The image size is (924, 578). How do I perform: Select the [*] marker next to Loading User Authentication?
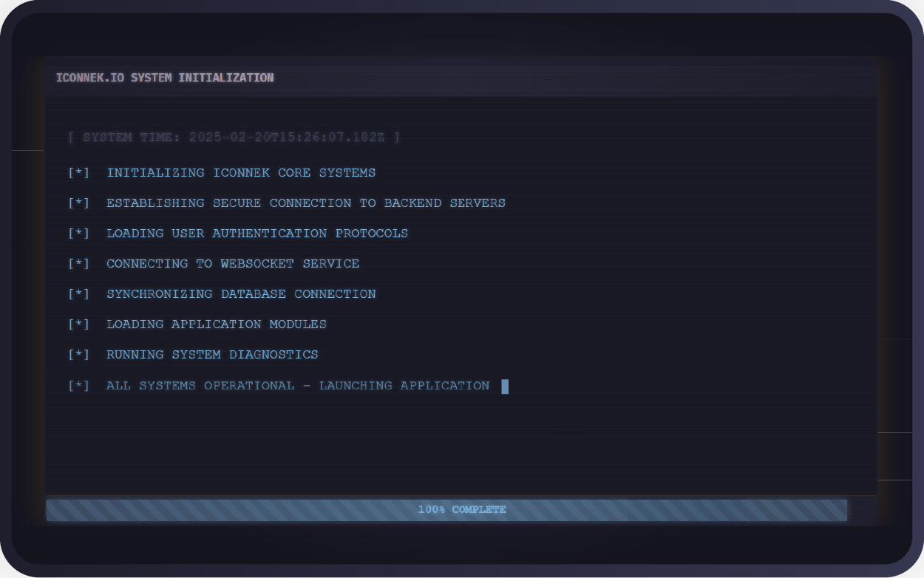(78, 234)
